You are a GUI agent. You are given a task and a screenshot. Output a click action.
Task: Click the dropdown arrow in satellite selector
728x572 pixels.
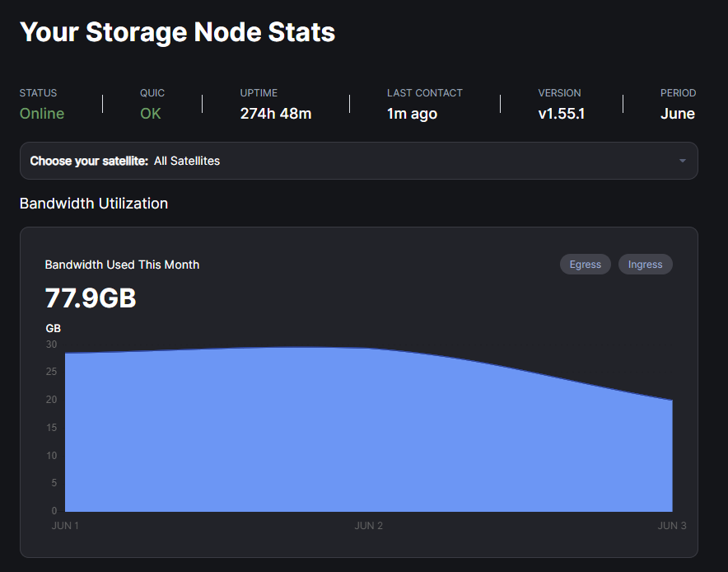(682, 161)
